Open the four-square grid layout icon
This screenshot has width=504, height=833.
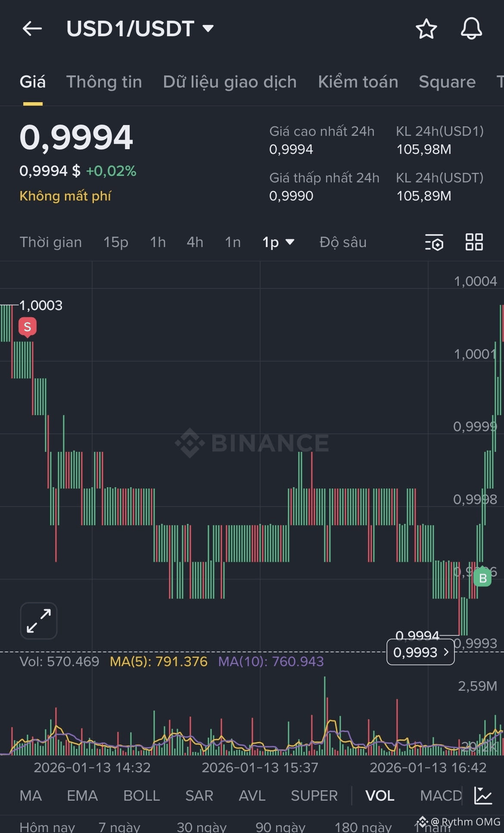(474, 242)
